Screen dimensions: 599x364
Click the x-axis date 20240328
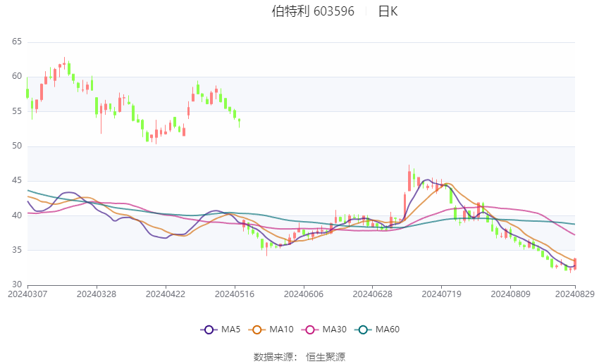(97, 294)
